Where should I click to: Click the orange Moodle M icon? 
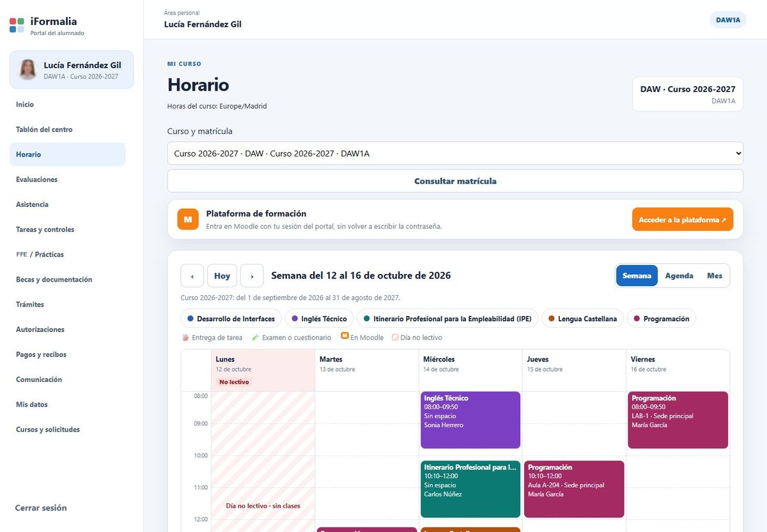pos(188,219)
